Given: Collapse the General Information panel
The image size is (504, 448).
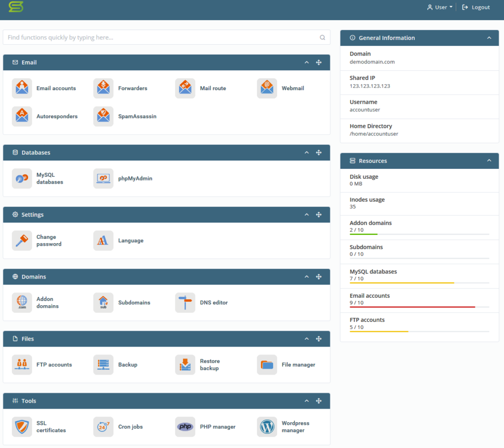Looking at the screenshot, I should [x=489, y=38].
